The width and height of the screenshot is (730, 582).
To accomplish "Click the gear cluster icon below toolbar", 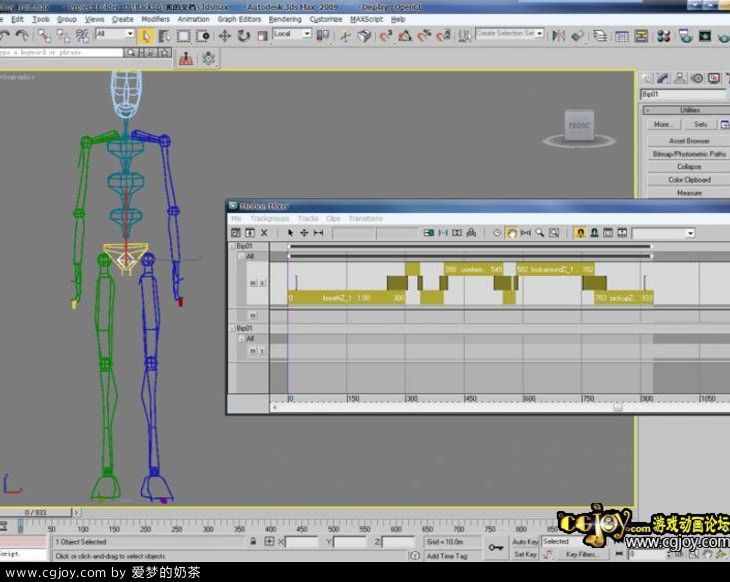I will click(x=209, y=59).
